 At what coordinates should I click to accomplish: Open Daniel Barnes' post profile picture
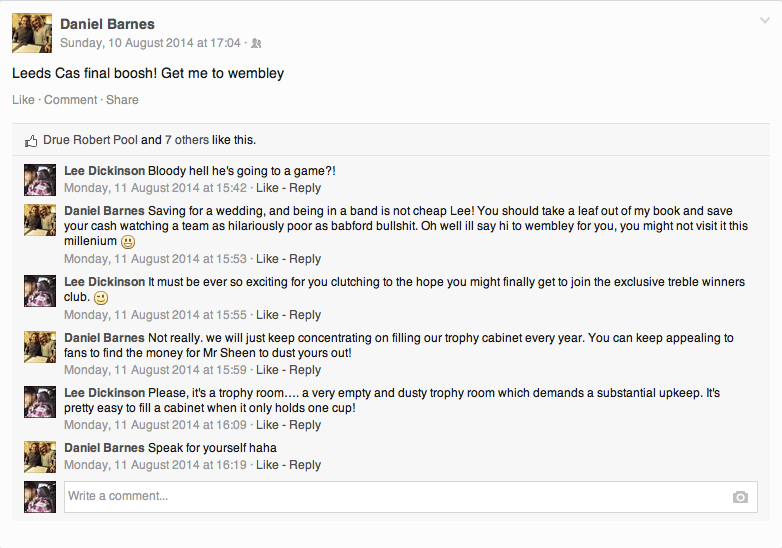click(31, 33)
